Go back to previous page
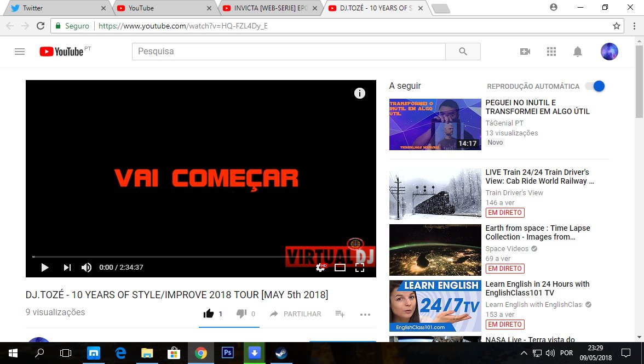Screen dimensions: 644x364 (10, 26)
